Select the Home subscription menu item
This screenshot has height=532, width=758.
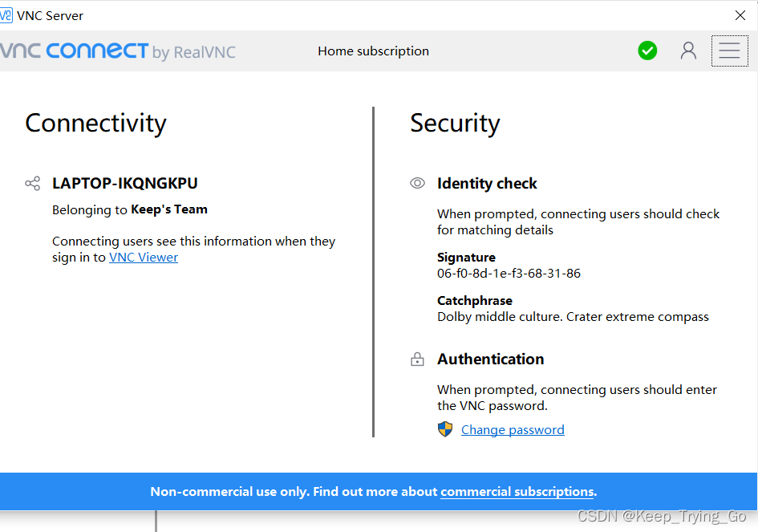[x=373, y=51]
